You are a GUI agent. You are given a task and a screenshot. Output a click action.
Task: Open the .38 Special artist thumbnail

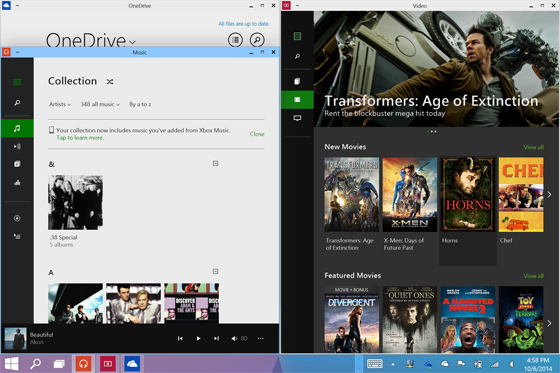pyautogui.click(x=75, y=202)
